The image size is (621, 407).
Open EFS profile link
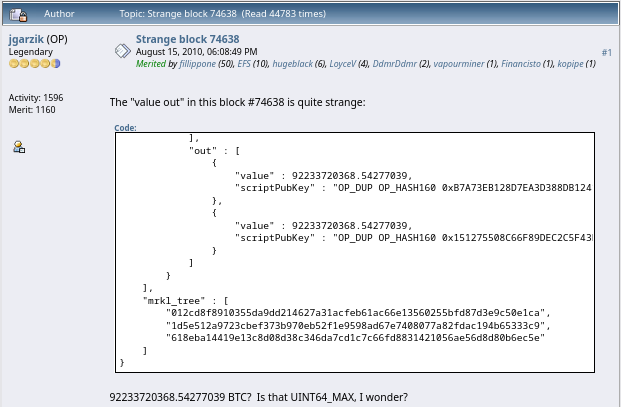(244, 64)
